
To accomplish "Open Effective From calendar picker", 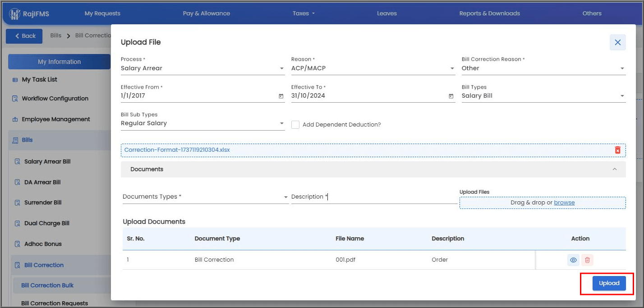I will click(281, 96).
